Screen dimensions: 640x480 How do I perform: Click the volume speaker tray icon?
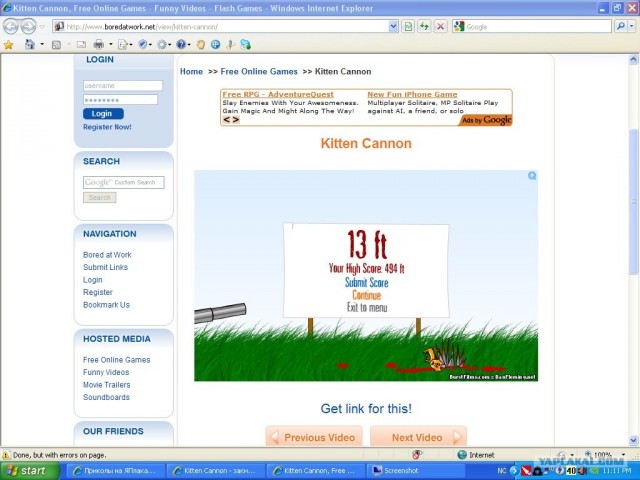582,471
